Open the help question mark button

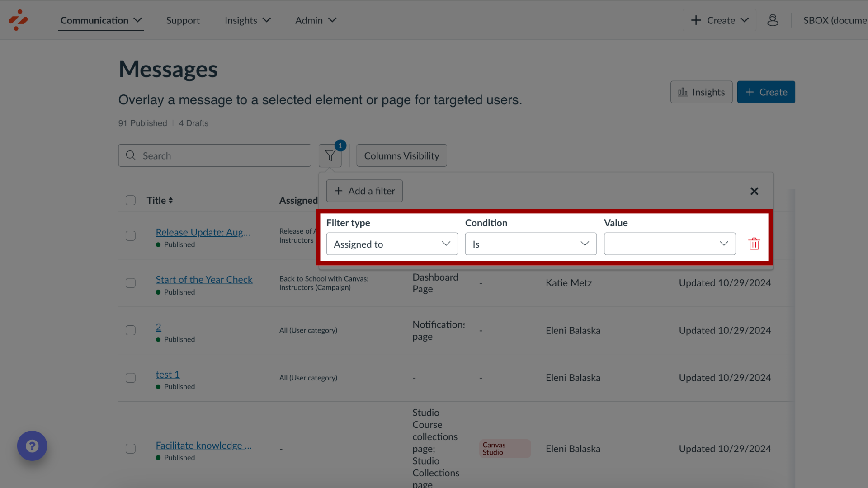[x=32, y=446]
